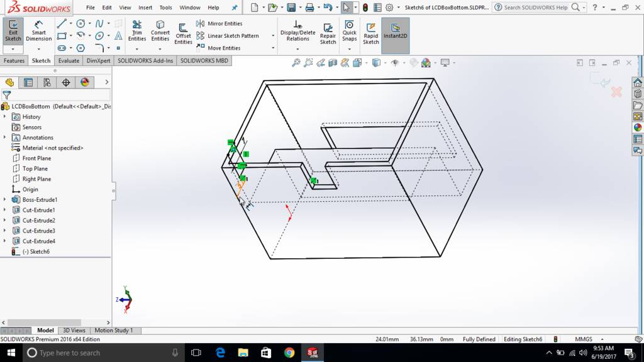Screen dimensions: 644x362
Task: Enable Rapid Sketch
Action: coord(371,34)
